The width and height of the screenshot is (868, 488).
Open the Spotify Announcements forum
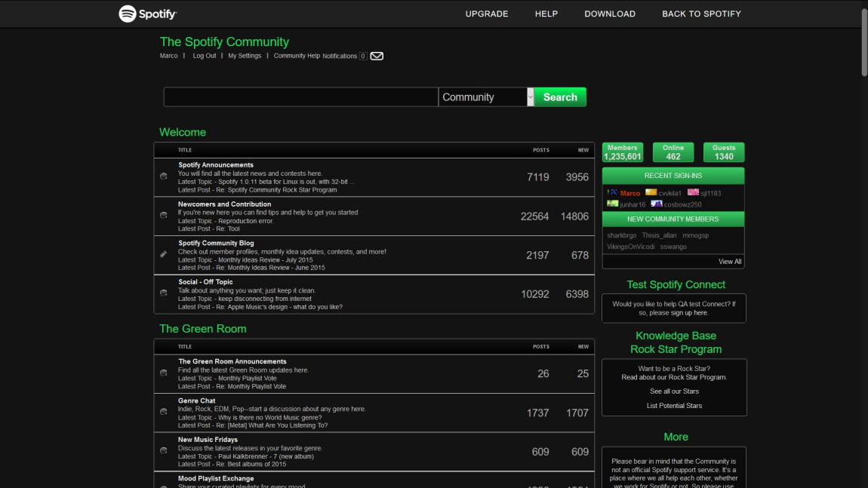pos(216,165)
